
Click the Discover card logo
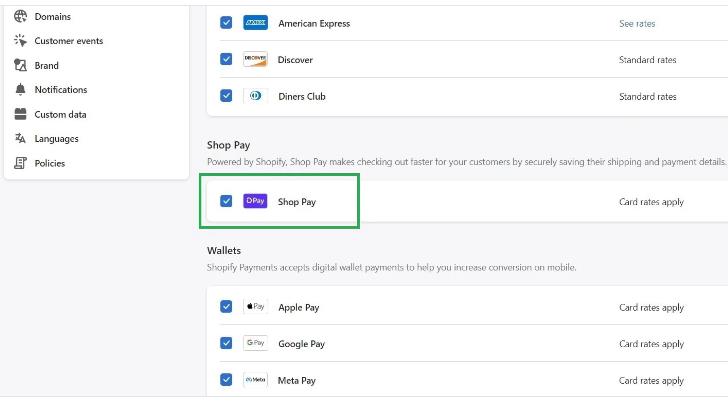coord(255,59)
